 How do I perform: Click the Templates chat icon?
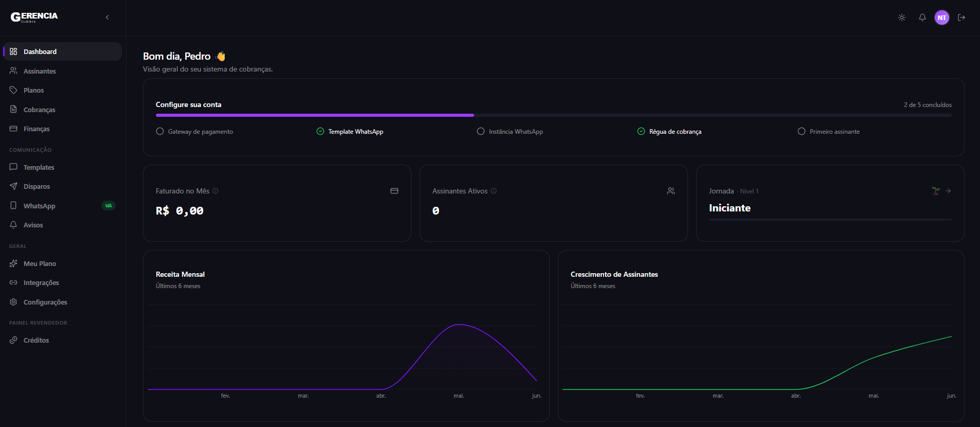(13, 167)
